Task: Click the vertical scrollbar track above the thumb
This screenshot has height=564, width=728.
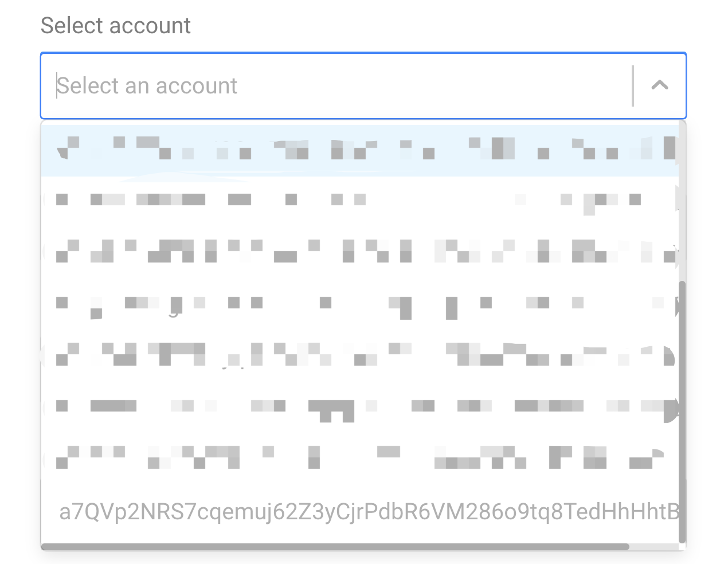Action: pyautogui.click(x=682, y=201)
